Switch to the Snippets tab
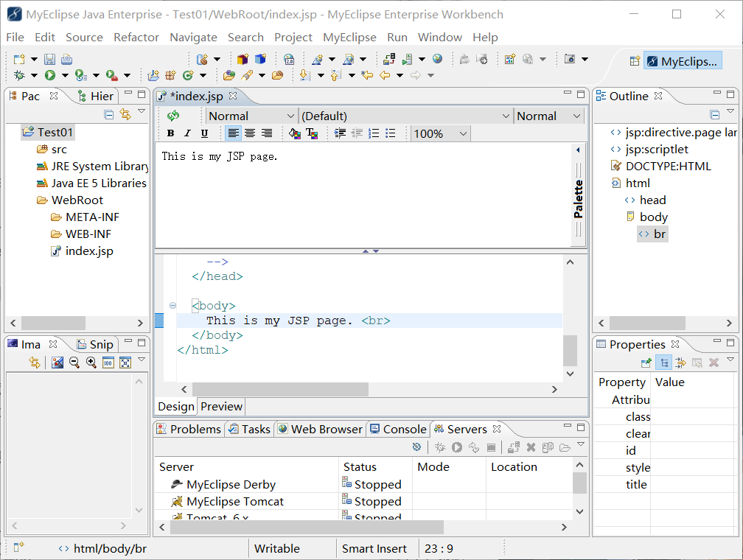Image resolution: width=743 pixels, height=560 pixels. click(95, 344)
